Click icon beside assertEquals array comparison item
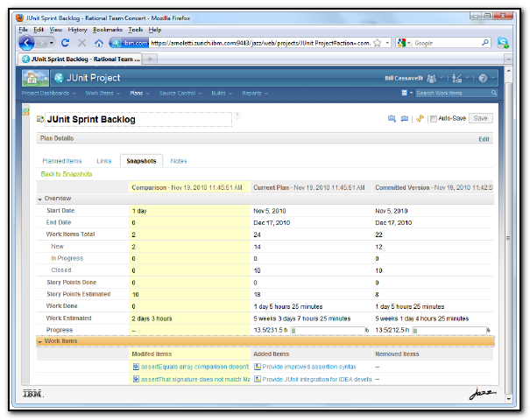Screen dimensions: 530x420 (x=136, y=367)
